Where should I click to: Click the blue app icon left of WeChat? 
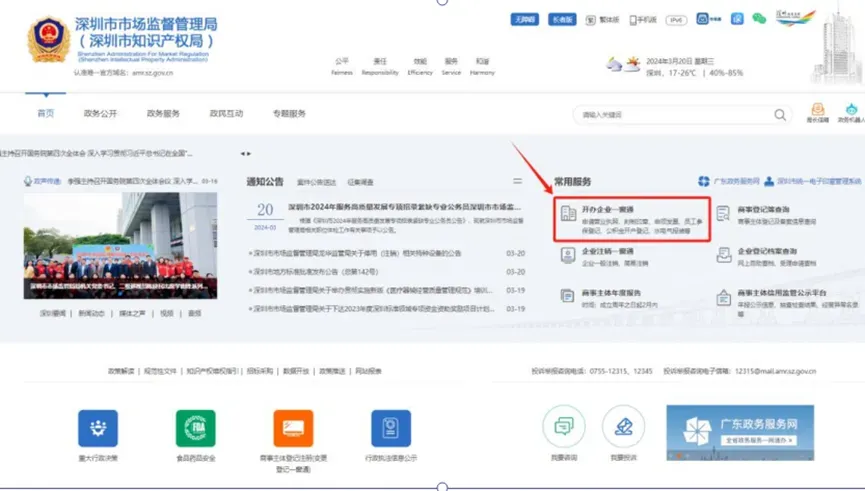pyautogui.click(x=737, y=19)
